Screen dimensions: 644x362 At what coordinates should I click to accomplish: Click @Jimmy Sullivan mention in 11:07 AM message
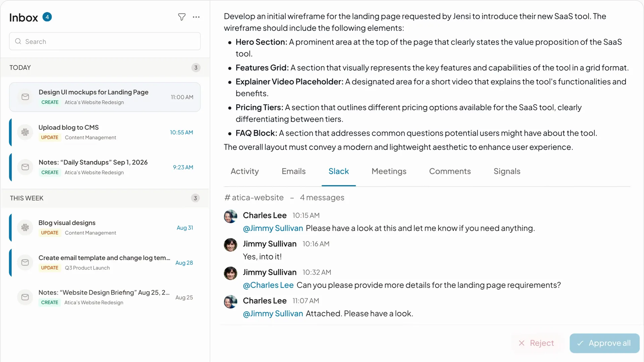point(273,314)
